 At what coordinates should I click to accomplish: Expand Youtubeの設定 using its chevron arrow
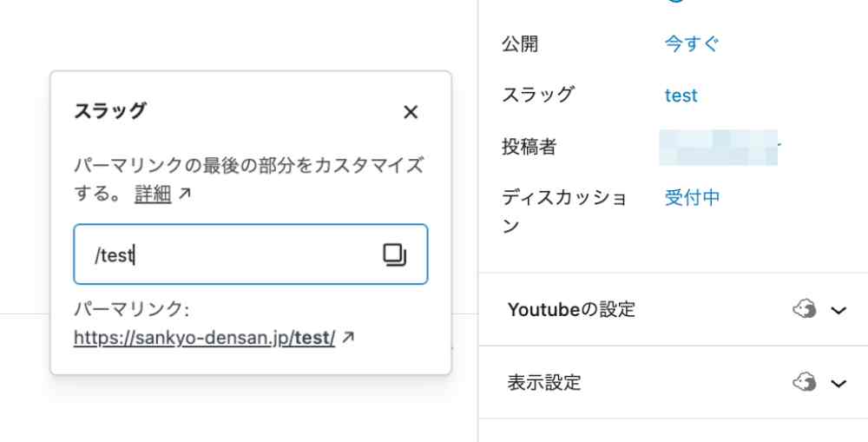point(838,310)
